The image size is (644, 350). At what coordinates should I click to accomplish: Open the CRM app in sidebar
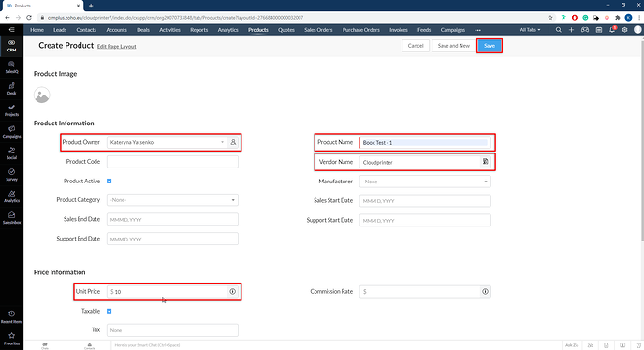click(x=11, y=46)
